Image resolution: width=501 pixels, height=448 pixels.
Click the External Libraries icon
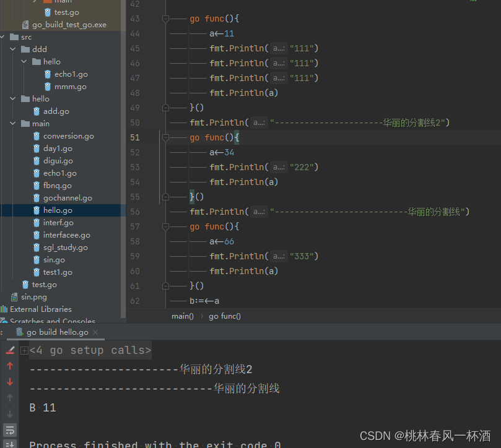click(6, 309)
